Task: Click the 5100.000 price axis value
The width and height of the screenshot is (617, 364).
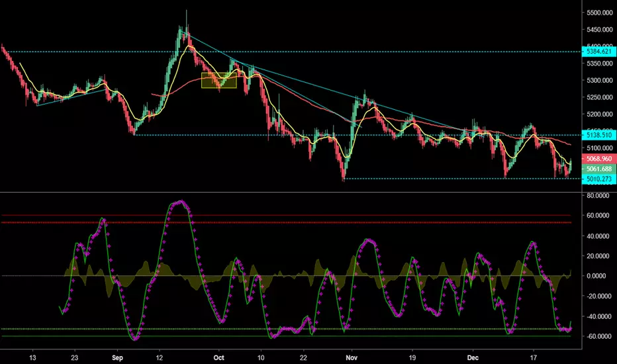Action: [599, 148]
